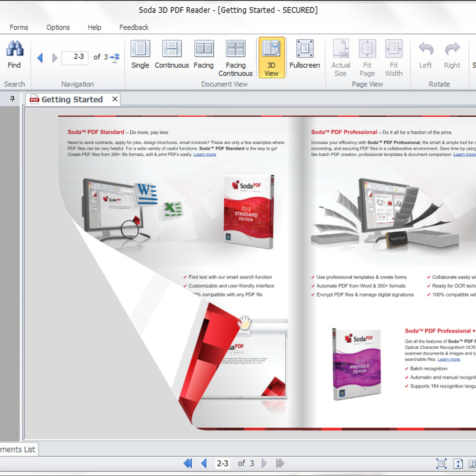Open the Options menu
This screenshot has height=476, width=476.
coord(58,27)
